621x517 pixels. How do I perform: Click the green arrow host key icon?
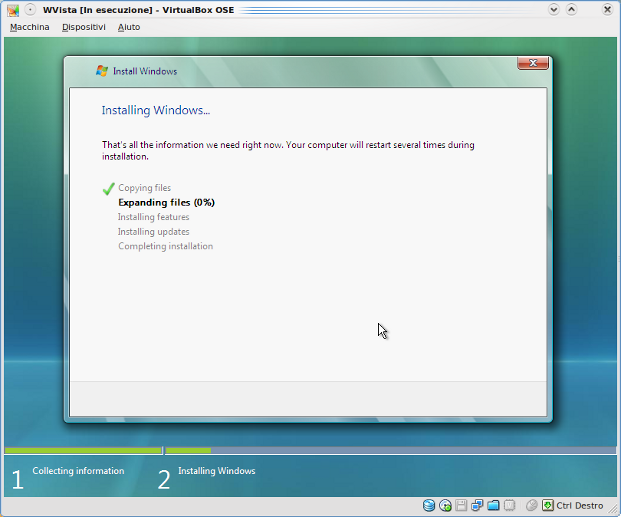tap(548, 505)
